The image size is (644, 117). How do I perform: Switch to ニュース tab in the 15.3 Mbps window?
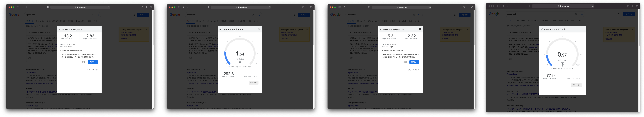[361, 21]
